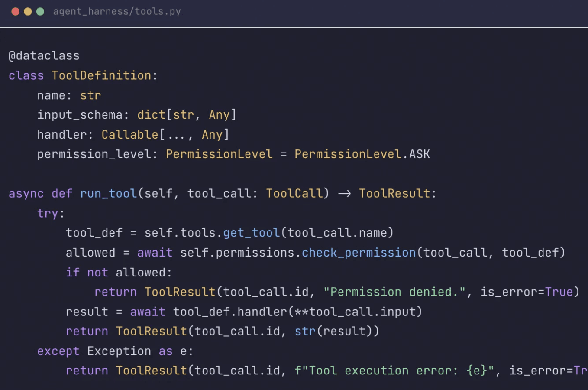Image resolution: width=588 pixels, height=390 pixels.
Task: Click the green zoom traffic light
Action: point(40,12)
